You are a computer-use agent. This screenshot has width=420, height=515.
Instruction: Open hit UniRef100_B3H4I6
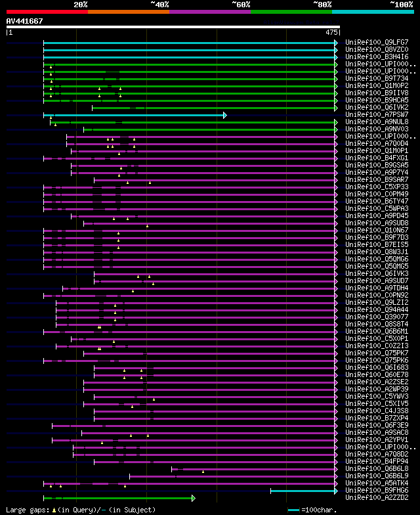(x=377, y=56)
